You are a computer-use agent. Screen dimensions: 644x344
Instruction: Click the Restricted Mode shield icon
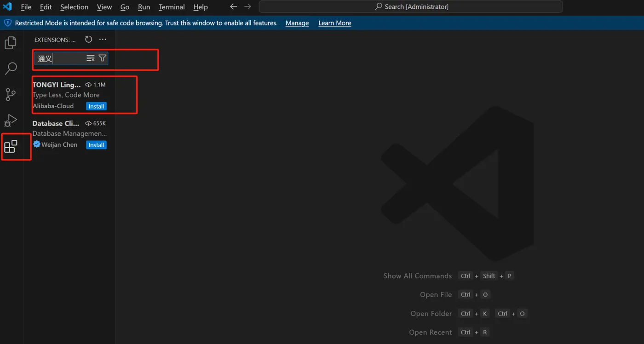(8, 23)
